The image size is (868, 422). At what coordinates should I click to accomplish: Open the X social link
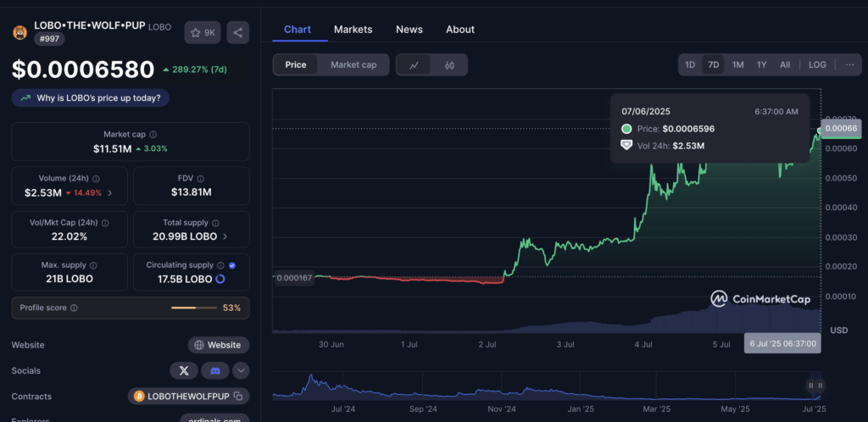(184, 370)
